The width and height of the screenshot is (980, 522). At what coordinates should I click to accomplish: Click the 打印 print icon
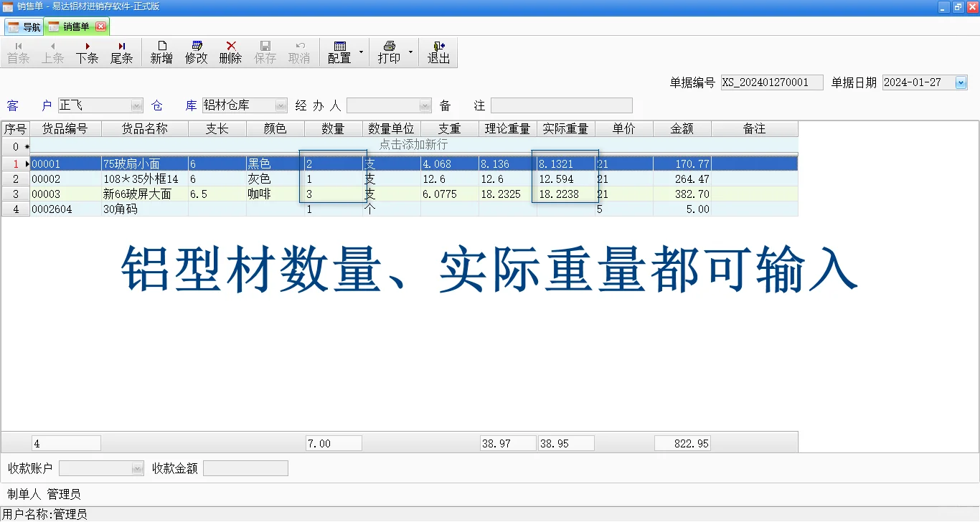(x=388, y=51)
